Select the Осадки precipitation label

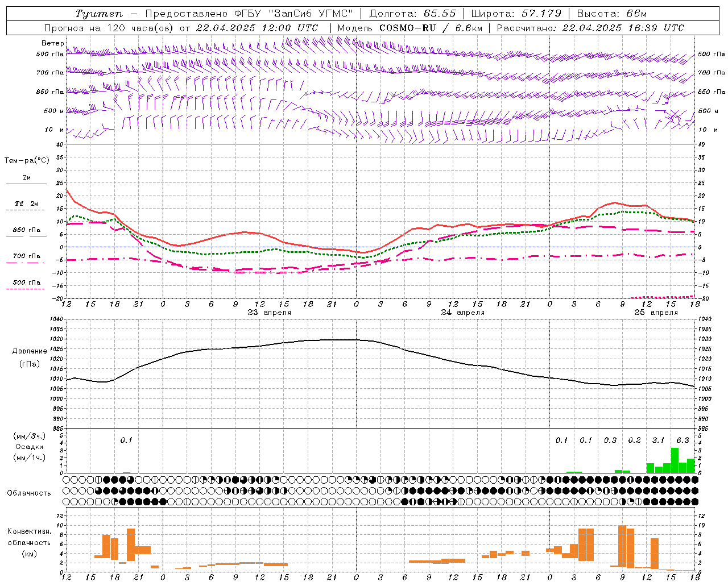[30, 447]
